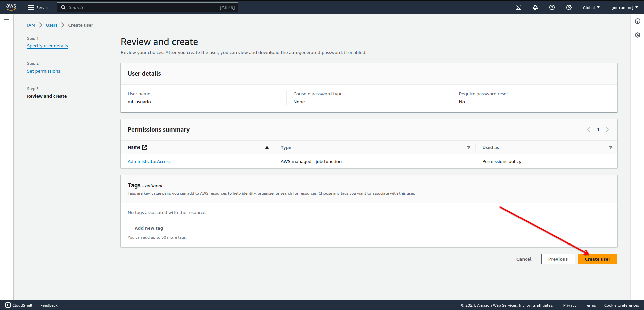The width and height of the screenshot is (644, 310).
Task: Expand the Global region dropdown
Action: coord(591,7)
